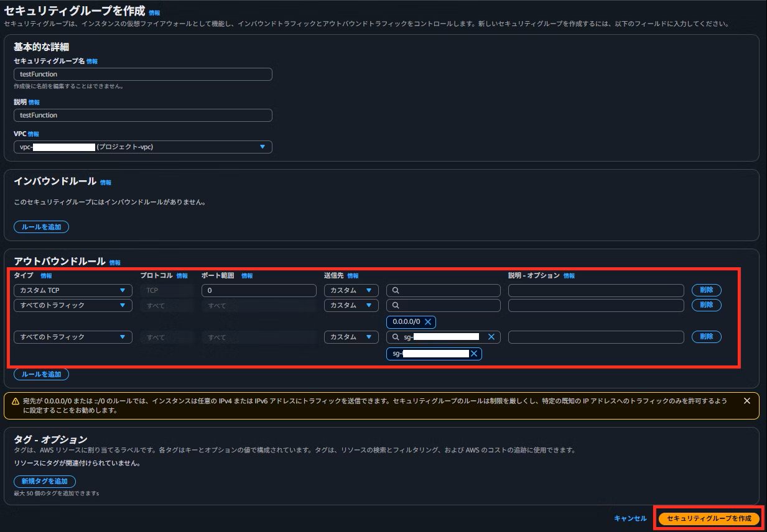The image size is (767, 532).
Task: Open destination カスタム dropdown in custom TCP row
Action: [x=351, y=290]
